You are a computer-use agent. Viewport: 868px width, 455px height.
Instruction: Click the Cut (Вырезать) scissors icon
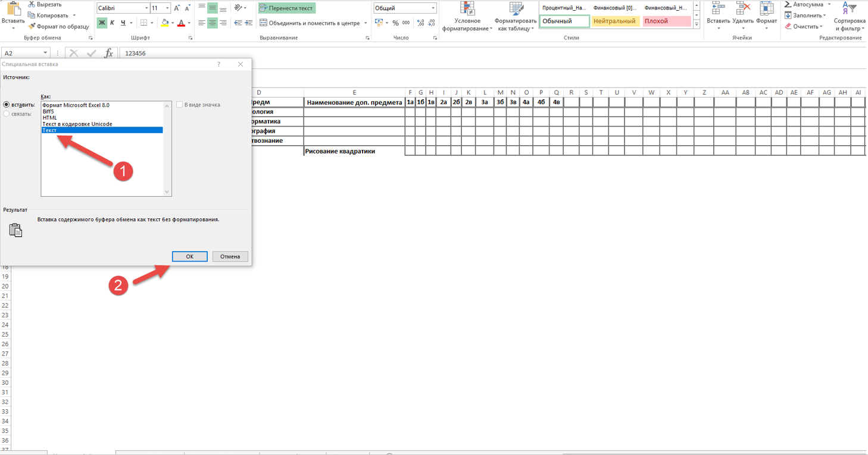click(x=32, y=5)
